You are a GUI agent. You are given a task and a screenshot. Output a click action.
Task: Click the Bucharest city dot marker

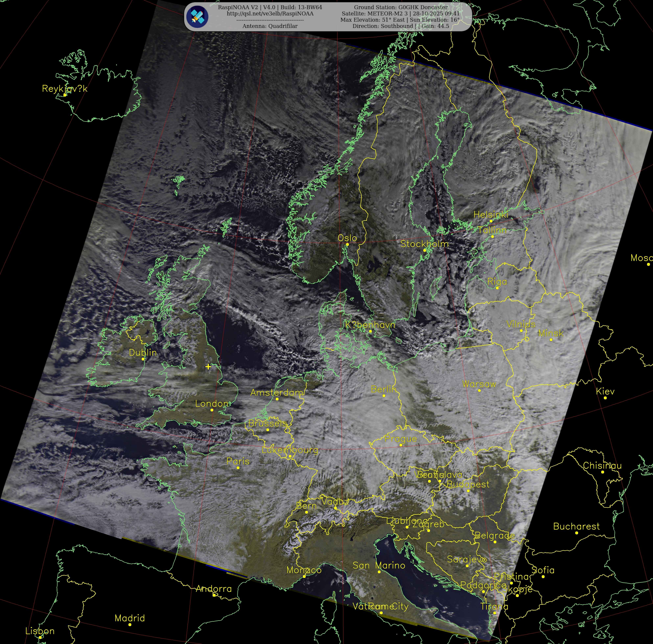pyautogui.click(x=576, y=533)
